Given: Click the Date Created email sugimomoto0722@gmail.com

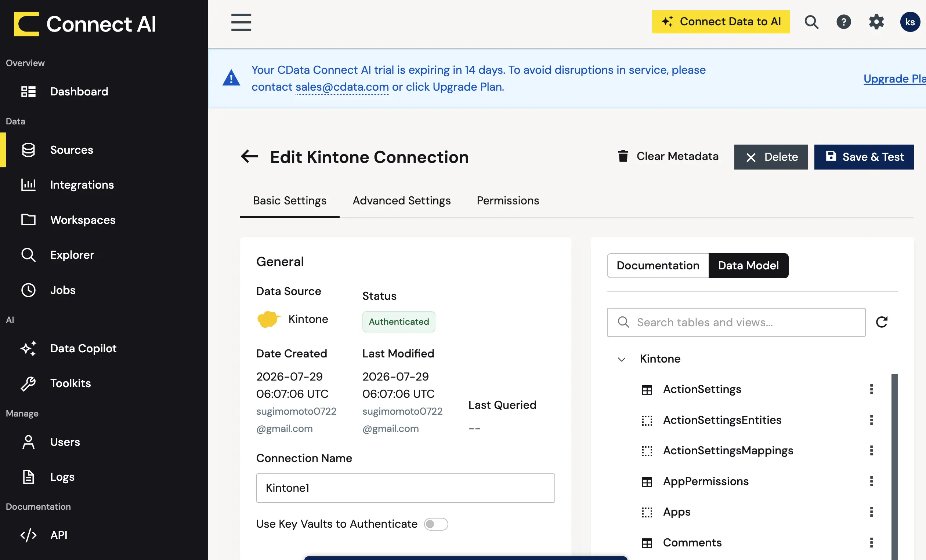Looking at the screenshot, I should (x=296, y=420).
